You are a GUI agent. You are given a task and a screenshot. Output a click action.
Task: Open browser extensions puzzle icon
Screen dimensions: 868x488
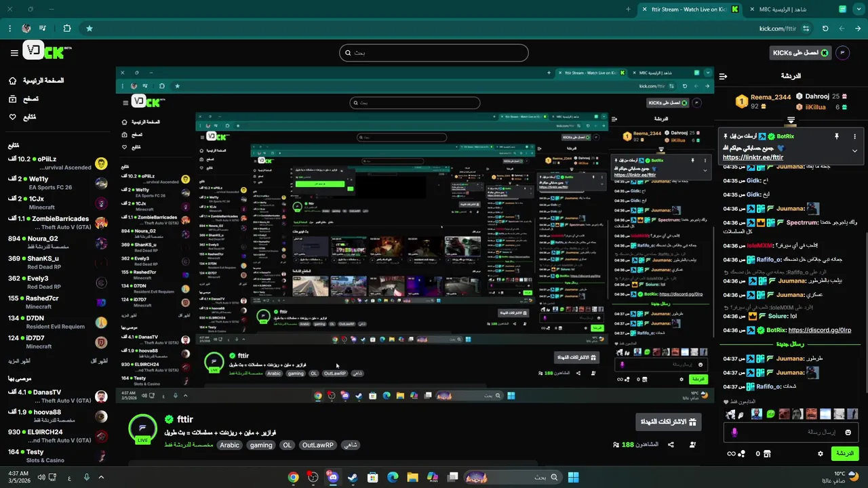[66, 28]
